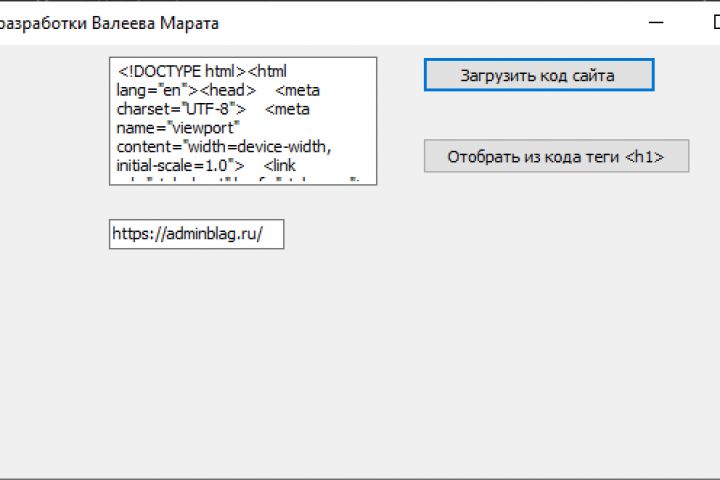
Task: Click the content="width=device-width, line
Action: pyautogui.click(x=223, y=144)
